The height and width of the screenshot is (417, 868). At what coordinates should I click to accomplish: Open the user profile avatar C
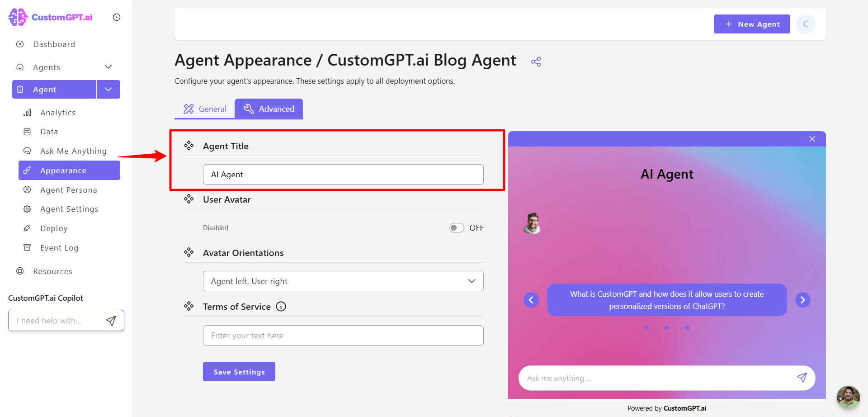806,24
